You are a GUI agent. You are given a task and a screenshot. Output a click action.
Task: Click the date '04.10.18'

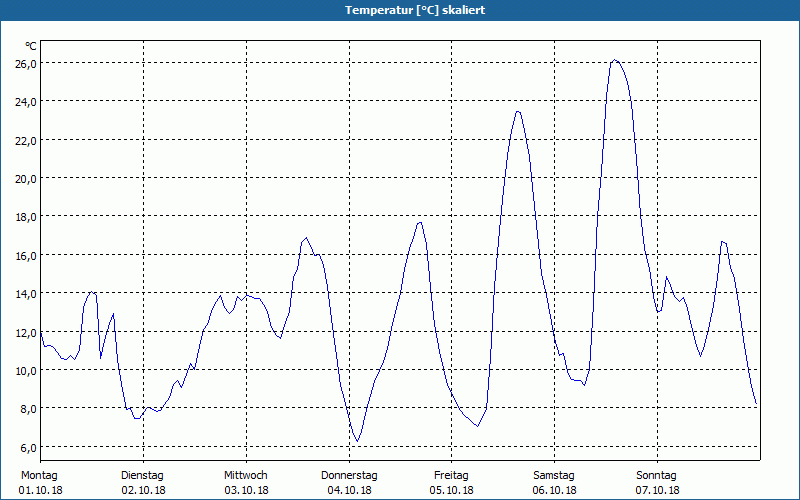click(349, 490)
